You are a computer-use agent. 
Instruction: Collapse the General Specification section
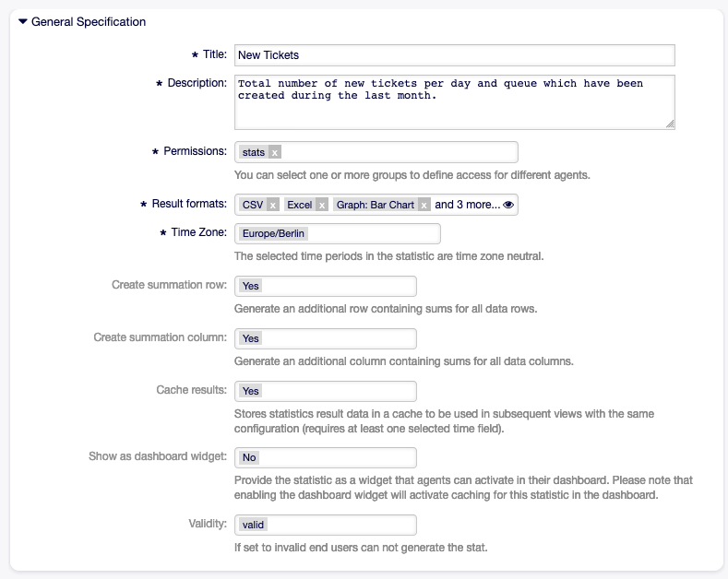click(23, 21)
